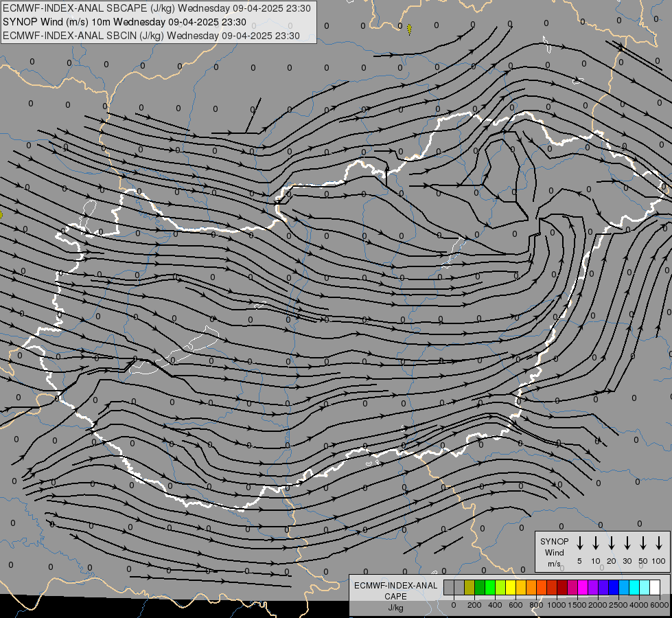Click the 800 value on CAPE scale
Screen dimensions: 672x618
click(536, 605)
